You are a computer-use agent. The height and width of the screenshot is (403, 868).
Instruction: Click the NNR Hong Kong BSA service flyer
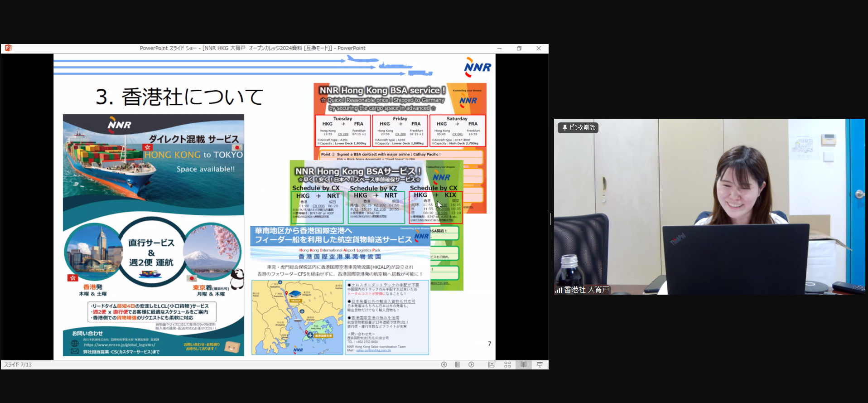coord(400,121)
